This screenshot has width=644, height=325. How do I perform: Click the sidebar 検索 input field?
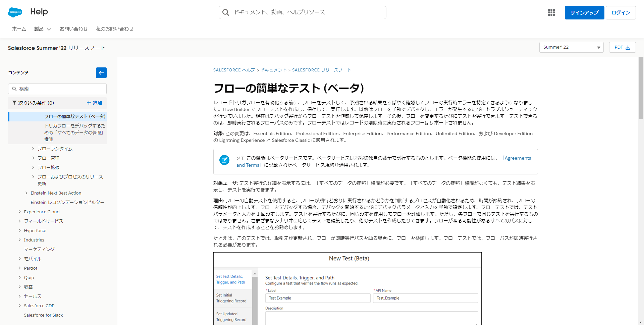click(57, 89)
